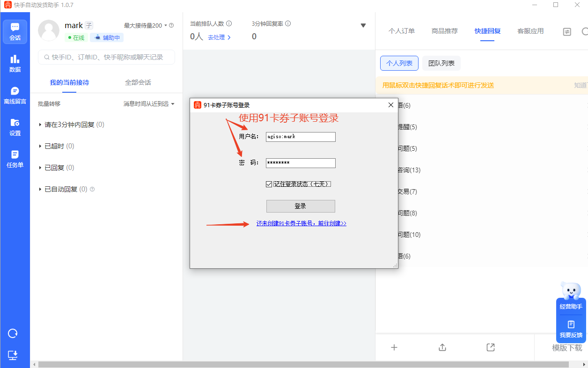588x368 pixels.
Task: Click the switch layout icon beside 客服应用
Action: (x=567, y=32)
